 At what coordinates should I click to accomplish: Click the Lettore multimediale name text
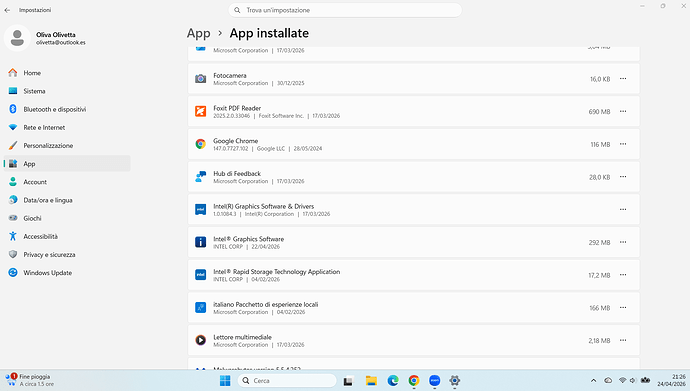tap(242, 337)
